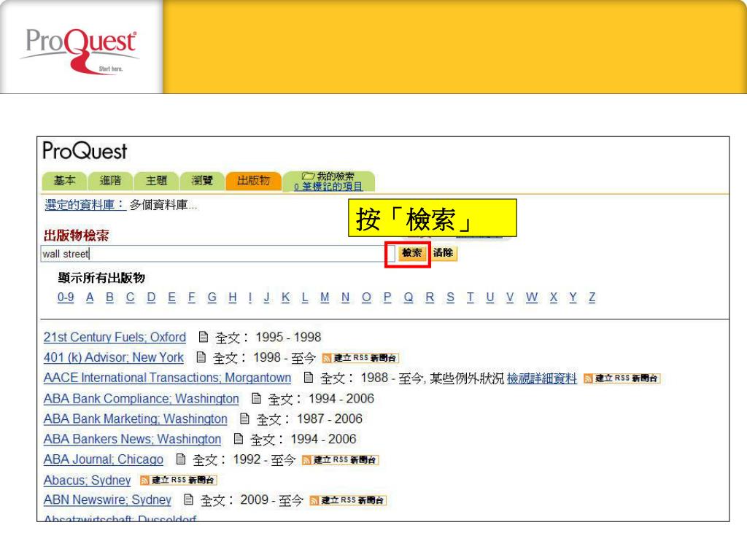The width and height of the screenshot is (747, 560).
Task: Browse publications starting with Z
Action: (592, 297)
